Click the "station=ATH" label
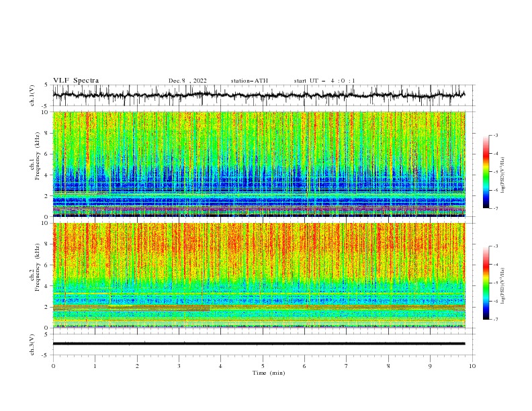The height and width of the screenshot is (411, 532). [249, 81]
